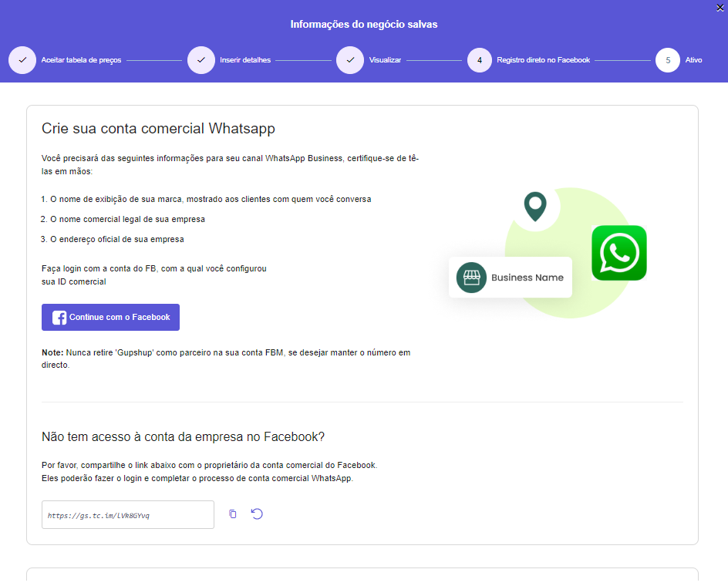Select the Inserir detalhes step checkmark

pyautogui.click(x=201, y=60)
